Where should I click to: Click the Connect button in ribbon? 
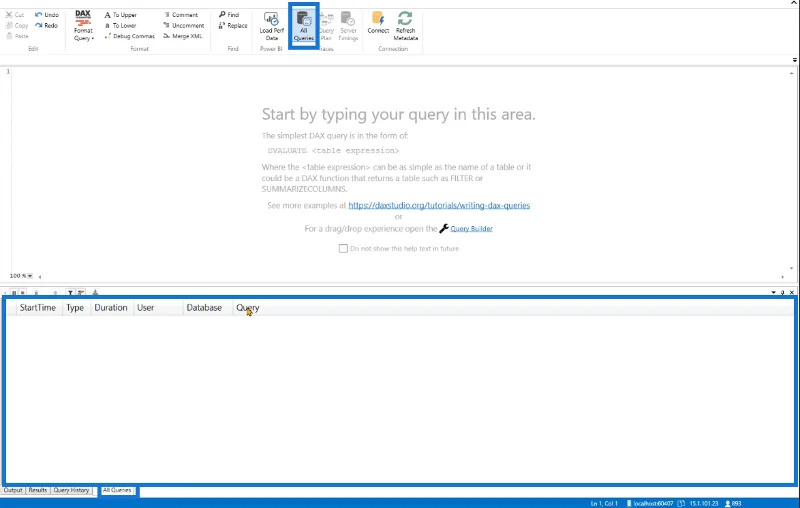(x=378, y=23)
